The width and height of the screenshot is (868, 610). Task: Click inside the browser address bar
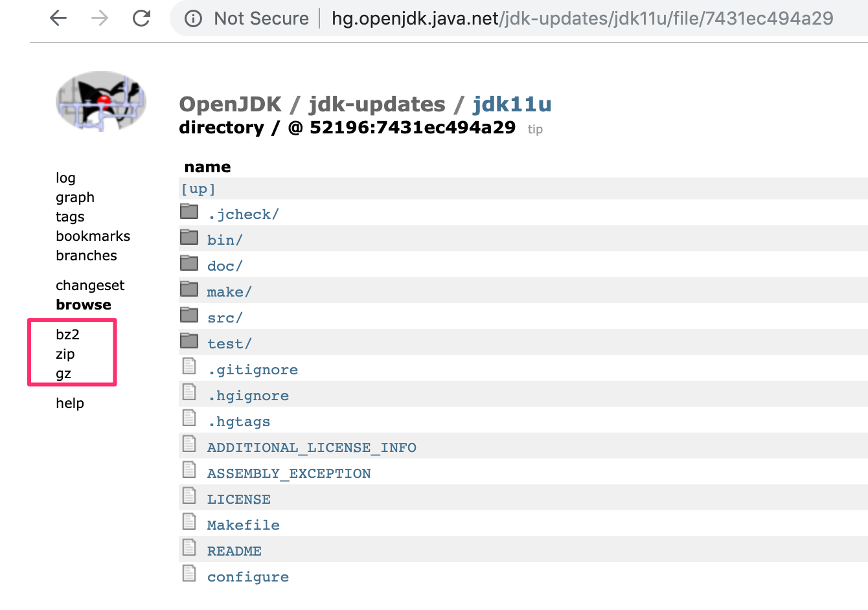(518, 18)
